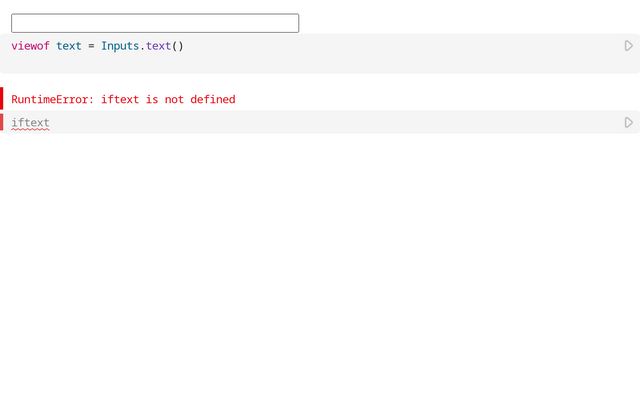Run the viewof text cell
This screenshot has height=400, width=640.
(x=628, y=46)
